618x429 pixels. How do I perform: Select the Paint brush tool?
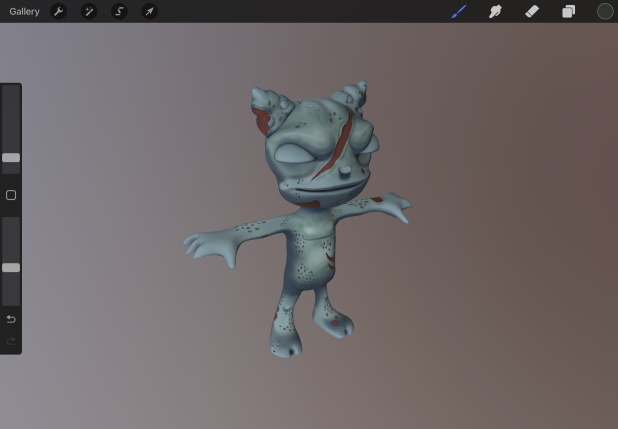click(459, 11)
